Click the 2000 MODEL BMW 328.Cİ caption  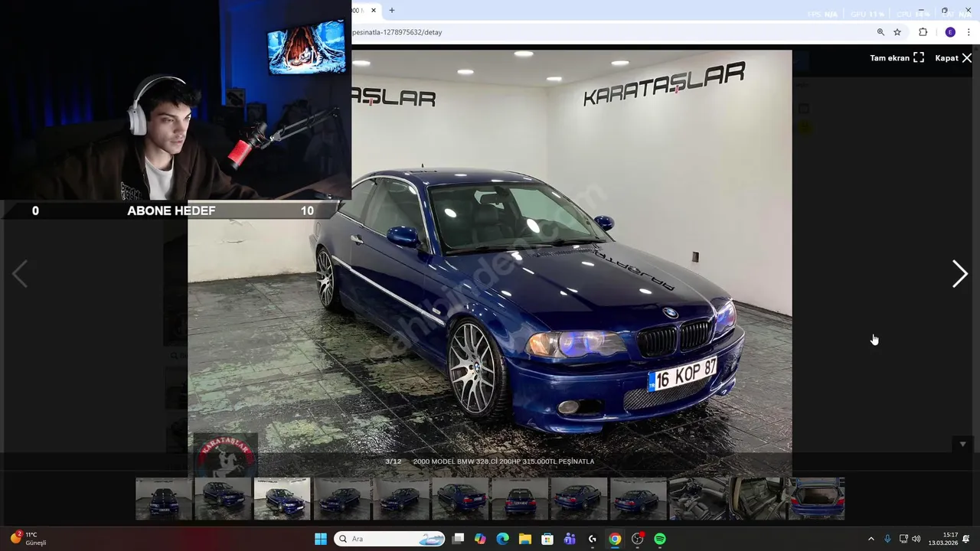tap(503, 461)
